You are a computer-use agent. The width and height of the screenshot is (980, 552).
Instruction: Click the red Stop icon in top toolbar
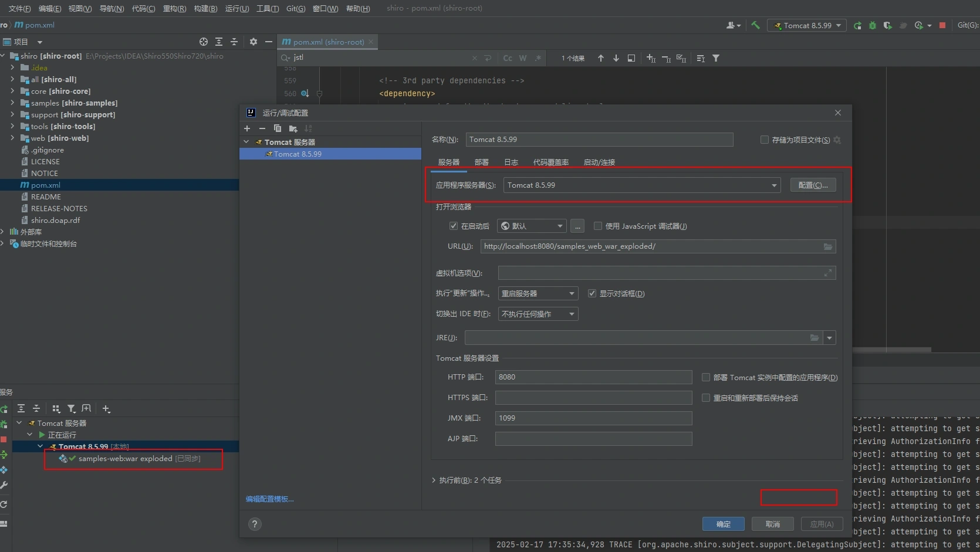[942, 25]
